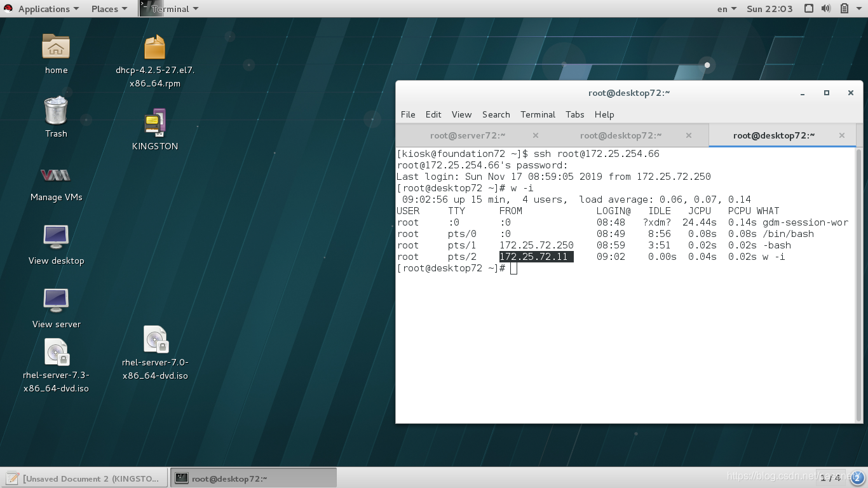The image size is (868, 488).
Task: Open the Search menu in terminal
Action: 496,114
